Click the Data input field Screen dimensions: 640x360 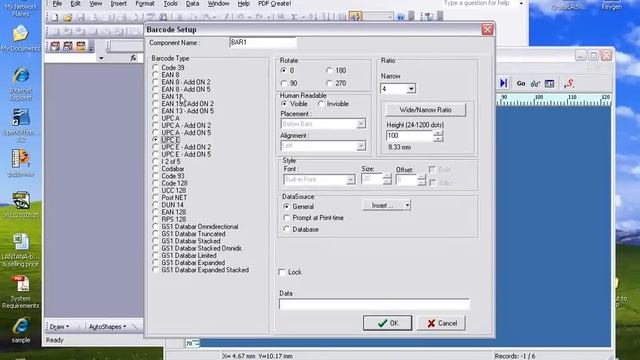coord(374,304)
